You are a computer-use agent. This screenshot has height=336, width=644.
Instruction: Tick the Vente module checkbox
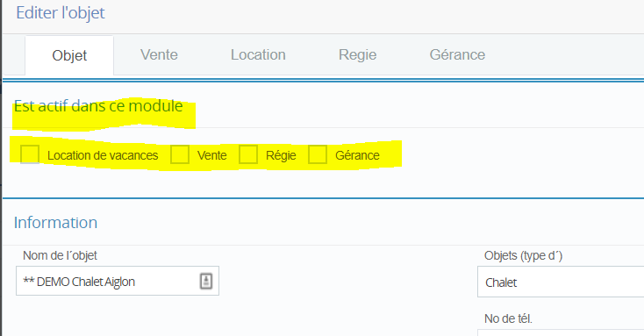point(180,155)
